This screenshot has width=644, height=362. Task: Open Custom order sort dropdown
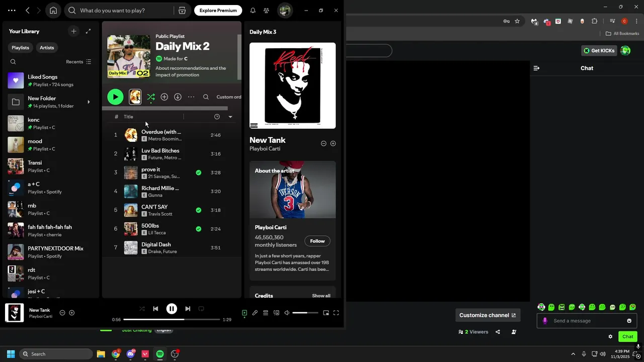click(x=229, y=97)
